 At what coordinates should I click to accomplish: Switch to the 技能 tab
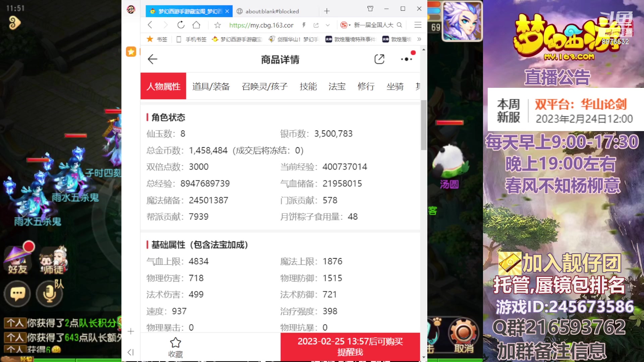point(308,86)
